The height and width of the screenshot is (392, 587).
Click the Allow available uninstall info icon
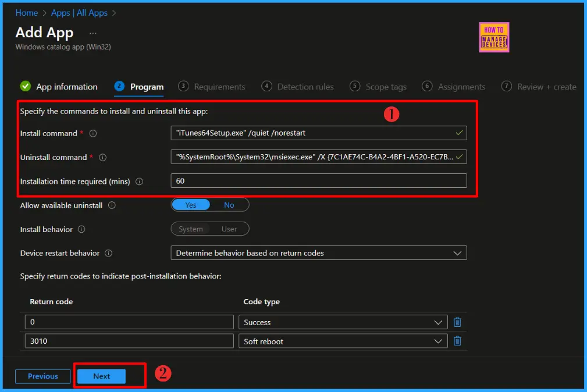pyautogui.click(x=112, y=205)
